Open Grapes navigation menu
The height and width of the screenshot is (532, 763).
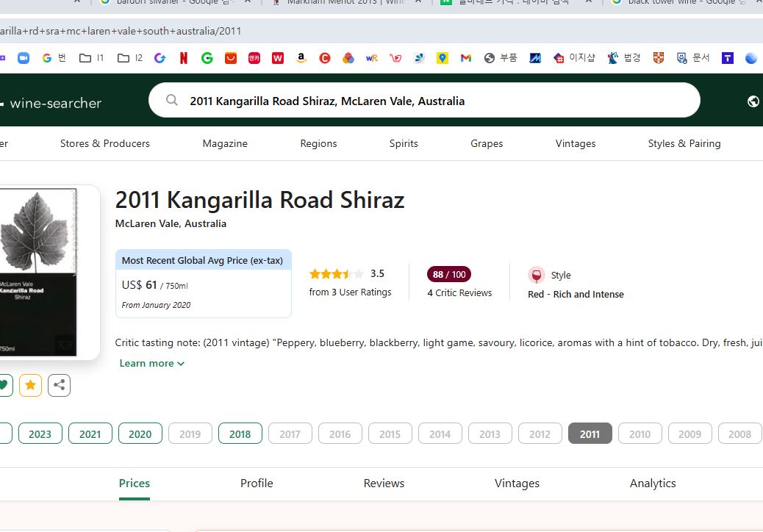click(x=487, y=143)
